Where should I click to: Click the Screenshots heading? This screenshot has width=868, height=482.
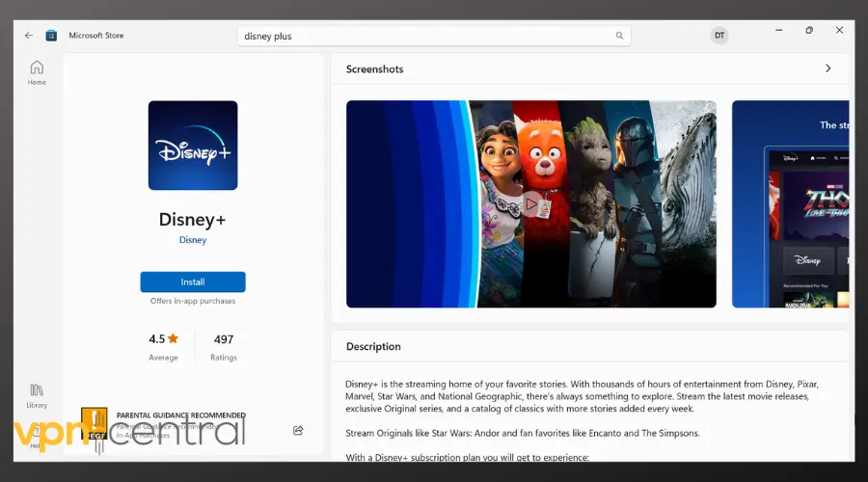375,69
